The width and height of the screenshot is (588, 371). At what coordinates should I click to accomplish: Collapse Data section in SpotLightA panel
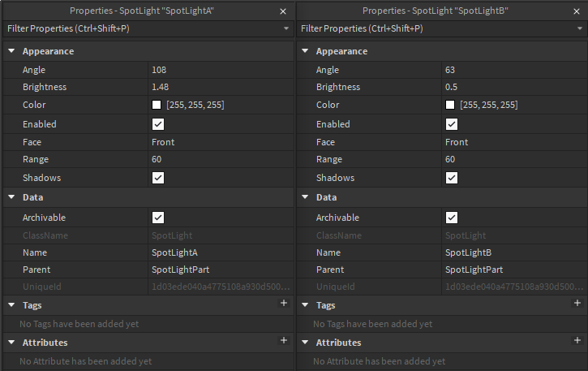coord(11,196)
